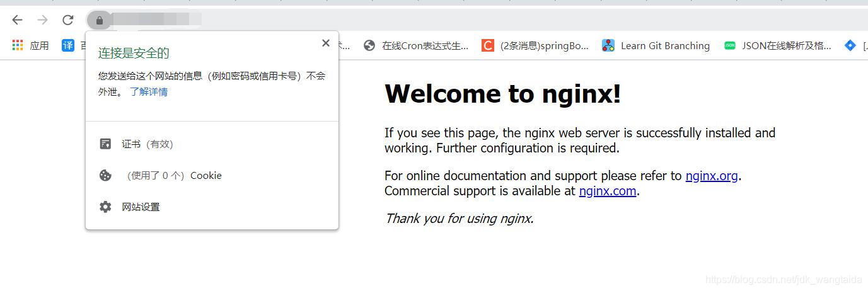
Task: Follow the nginx.org link
Action: (x=712, y=176)
